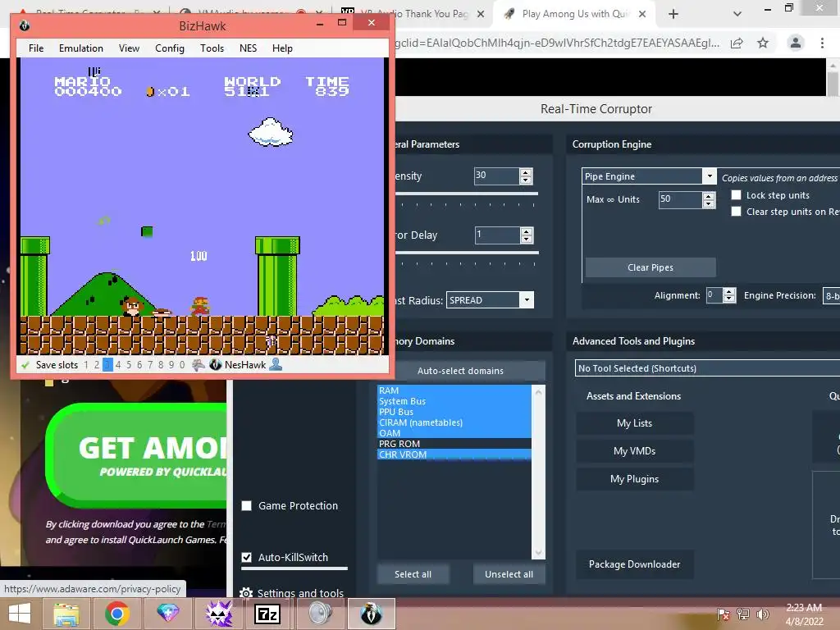Open the BizHawk Emulation menu
This screenshot has height=630, width=840.
click(x=81, y=48)
